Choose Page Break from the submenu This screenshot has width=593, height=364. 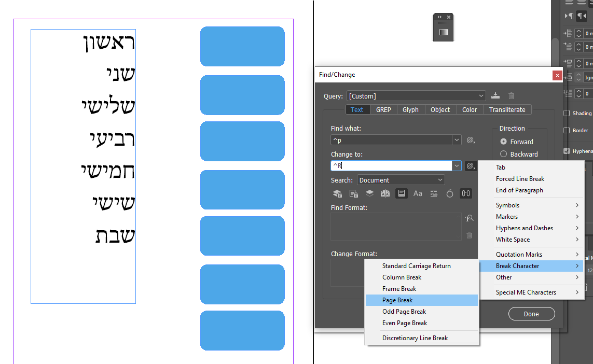422,300
